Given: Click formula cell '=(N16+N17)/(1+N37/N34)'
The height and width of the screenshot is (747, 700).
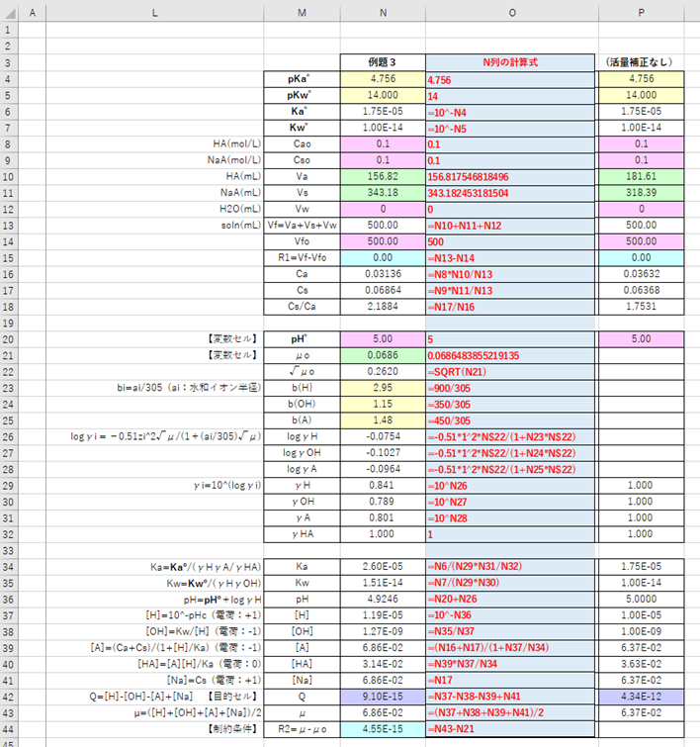Looking at the screenshot, I should (510, 647).
